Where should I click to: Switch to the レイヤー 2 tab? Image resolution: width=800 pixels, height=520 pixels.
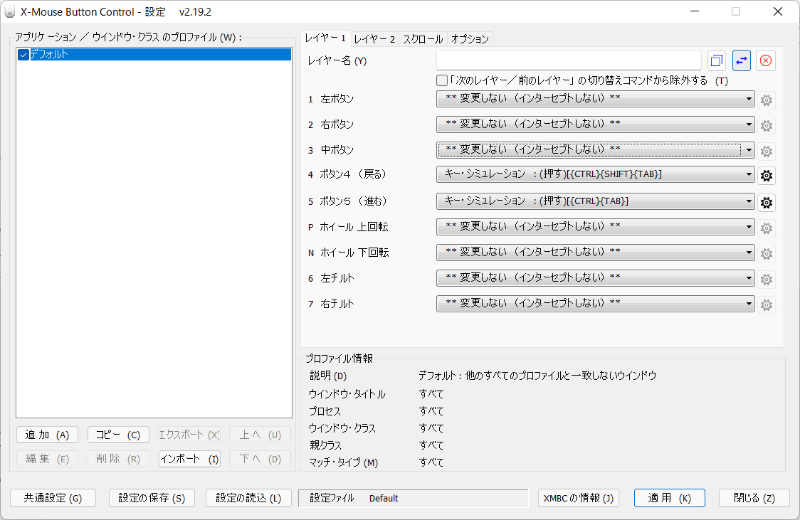click(374, 39)
